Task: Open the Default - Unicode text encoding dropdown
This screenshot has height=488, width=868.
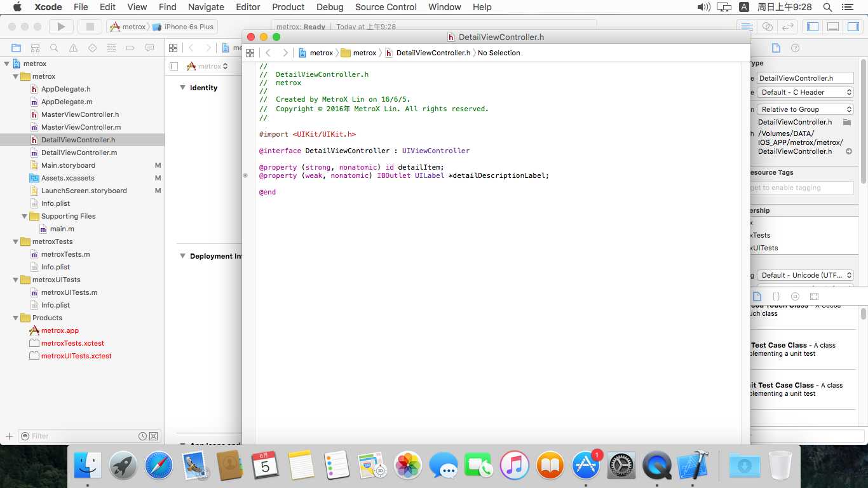Action: coord(805,275)
